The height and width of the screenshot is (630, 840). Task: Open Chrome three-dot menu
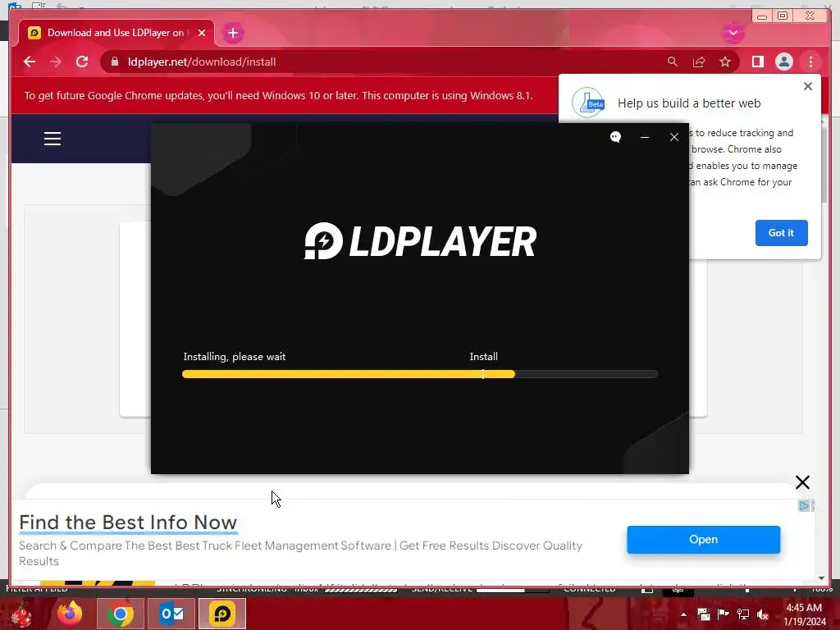click(x=810, y=62)
